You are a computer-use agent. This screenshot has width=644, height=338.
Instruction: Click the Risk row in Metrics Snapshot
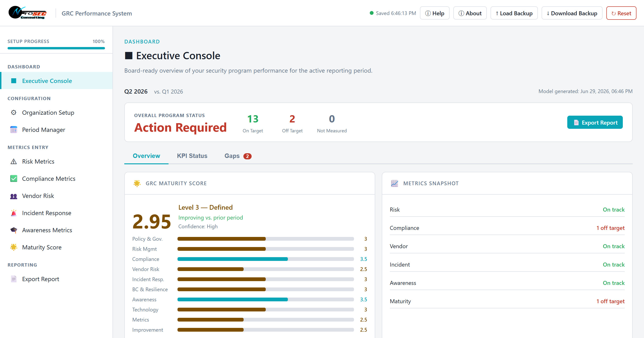point(507,209)
